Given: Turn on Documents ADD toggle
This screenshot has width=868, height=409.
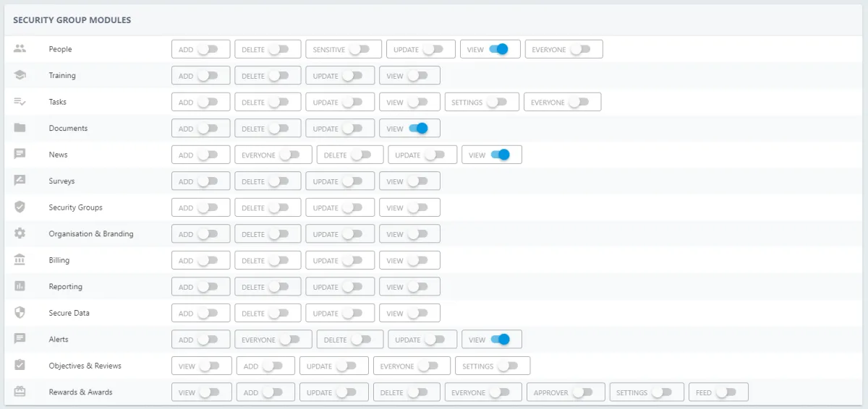Looking at the screenshot, I should (208, 129).
